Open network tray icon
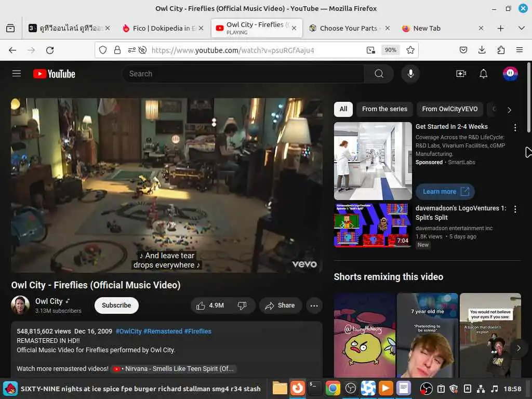The height and width of the screenshot is (399, 532). tap(481, 389)
